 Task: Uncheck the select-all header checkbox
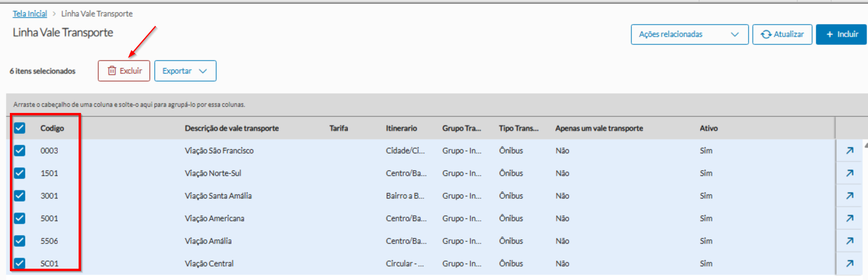point(20,128)
